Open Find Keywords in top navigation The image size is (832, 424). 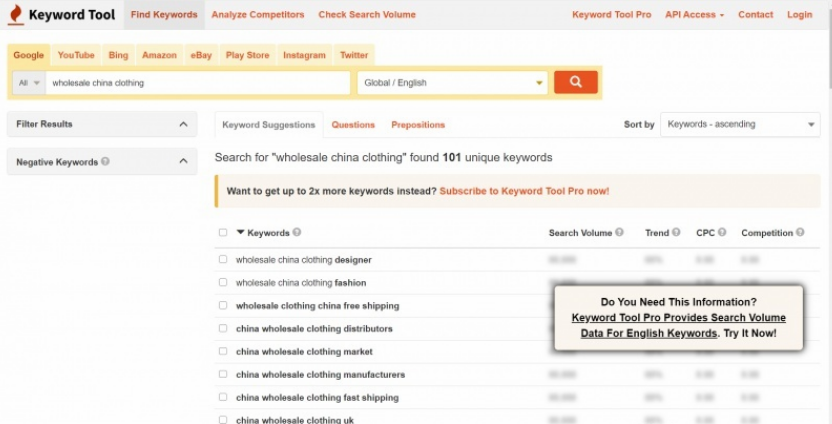tap(164, 14)
